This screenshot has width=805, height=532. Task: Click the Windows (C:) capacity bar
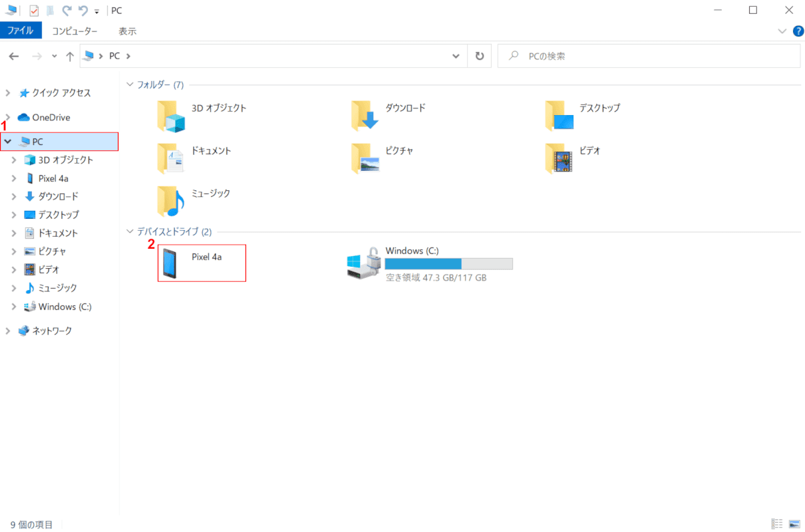[449, 264]
